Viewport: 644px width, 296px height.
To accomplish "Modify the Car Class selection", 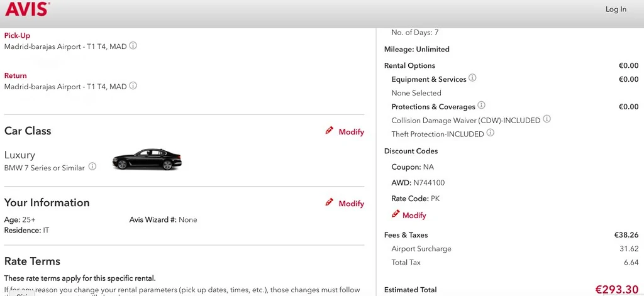I will 345,131.
